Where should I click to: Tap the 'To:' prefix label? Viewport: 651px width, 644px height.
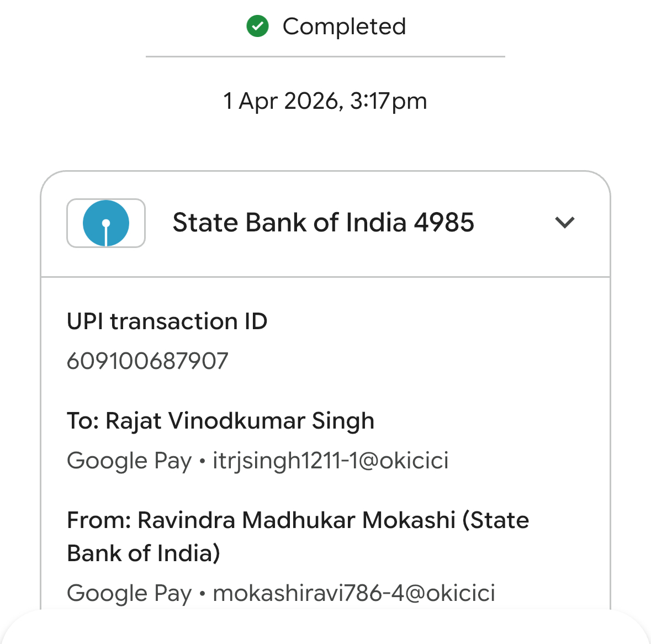click(83, 421)
